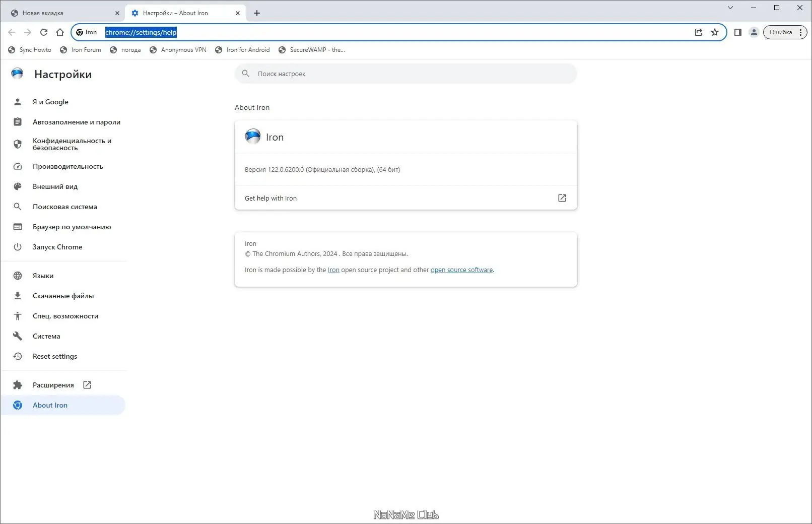This screenshot has width=812, height=524.
Task: Bookmark this page with the star icon
Action: (715, 32)
